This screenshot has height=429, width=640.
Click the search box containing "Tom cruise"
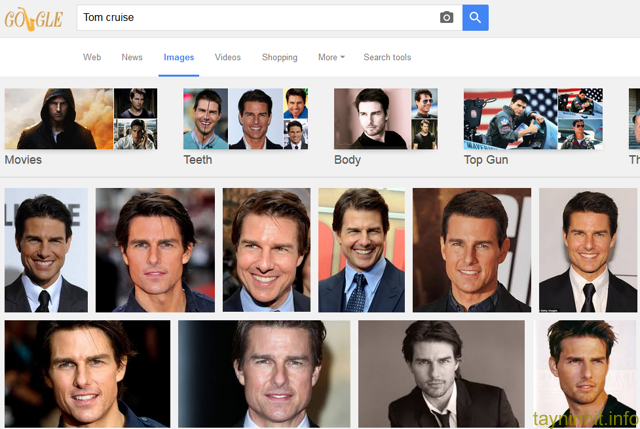click(255, 17)
